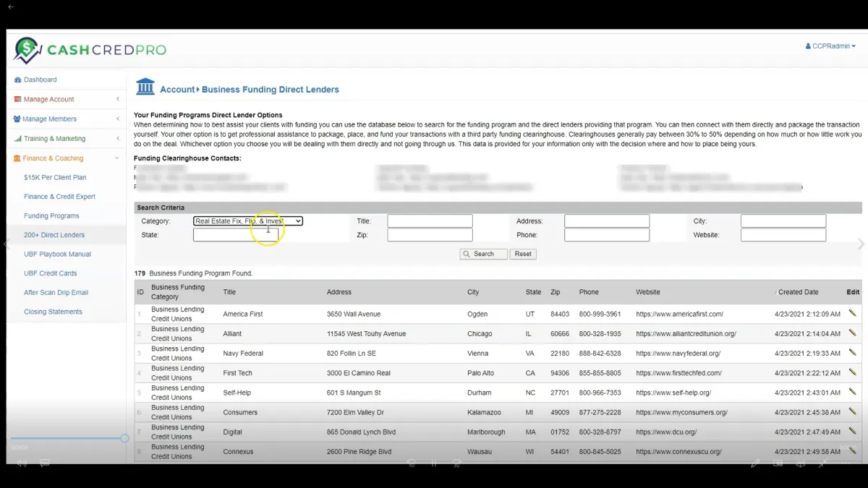Click the bank building header icon
The height and width of the screenshot is (488, 868).
coord(145,87)
